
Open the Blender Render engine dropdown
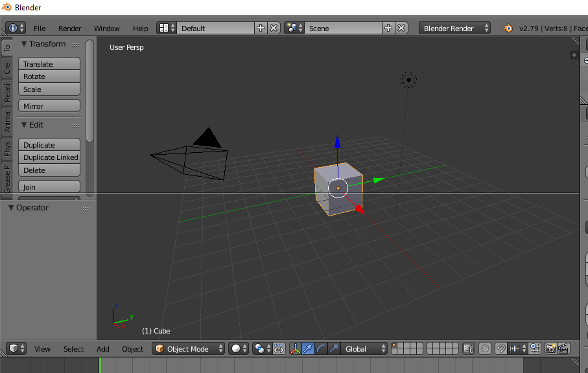click(x=453, y=28)
